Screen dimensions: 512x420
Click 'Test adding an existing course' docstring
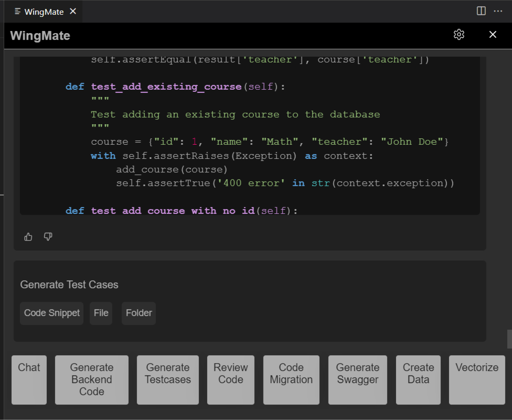click(x=235, y=114)
